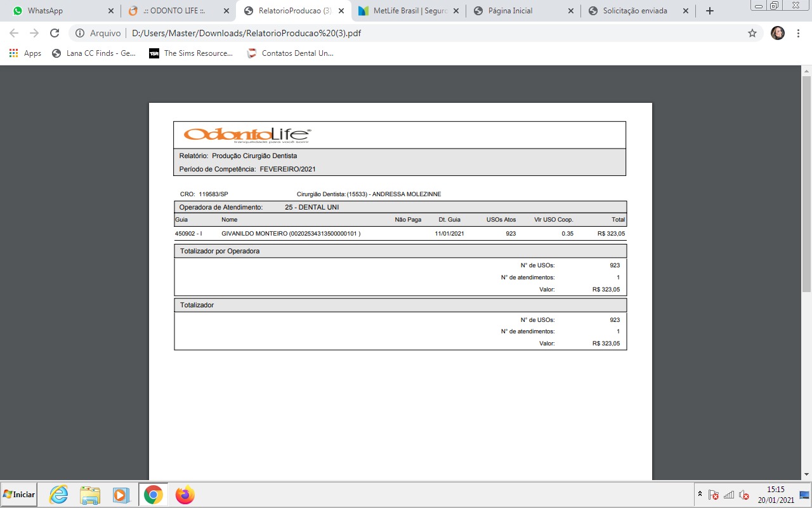This screenshot has width=812, height=508.
Task: Open the Action Center flag icon
Action: pyautogui.click(x=714, y=495)
